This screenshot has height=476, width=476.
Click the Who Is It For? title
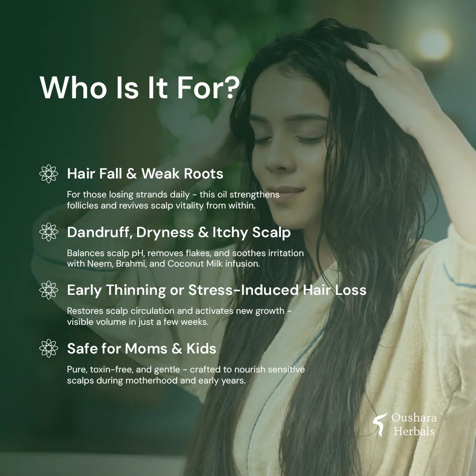click(140, 87)
